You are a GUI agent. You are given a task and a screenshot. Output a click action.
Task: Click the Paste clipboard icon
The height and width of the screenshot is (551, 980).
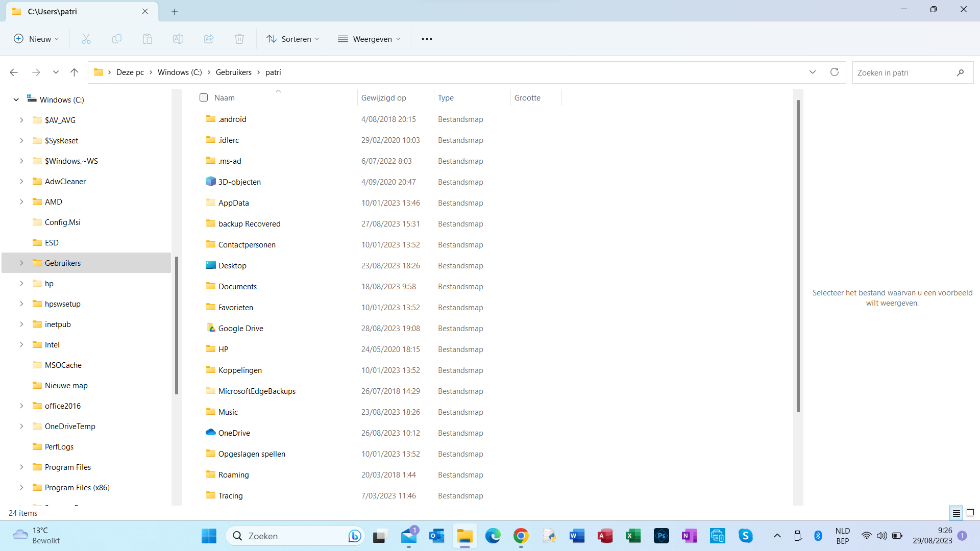tap(148, 39)
